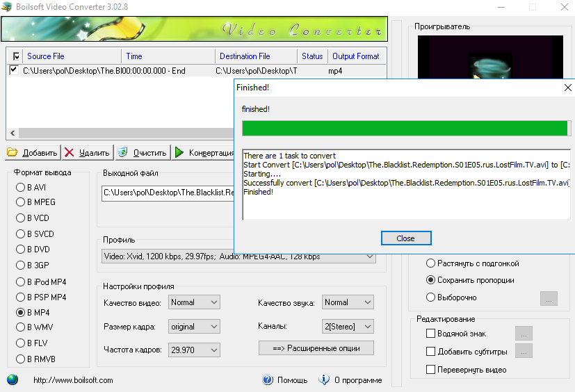Enable Перевернуть видео checkbox
Image resolution: width=575 pixels, height=392 pixels.
pyautogui.click(x=430, y=369)
